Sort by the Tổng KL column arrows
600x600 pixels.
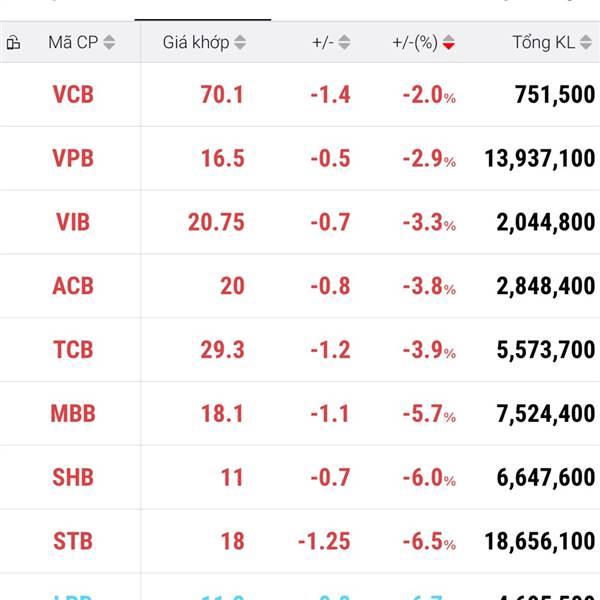585,42
